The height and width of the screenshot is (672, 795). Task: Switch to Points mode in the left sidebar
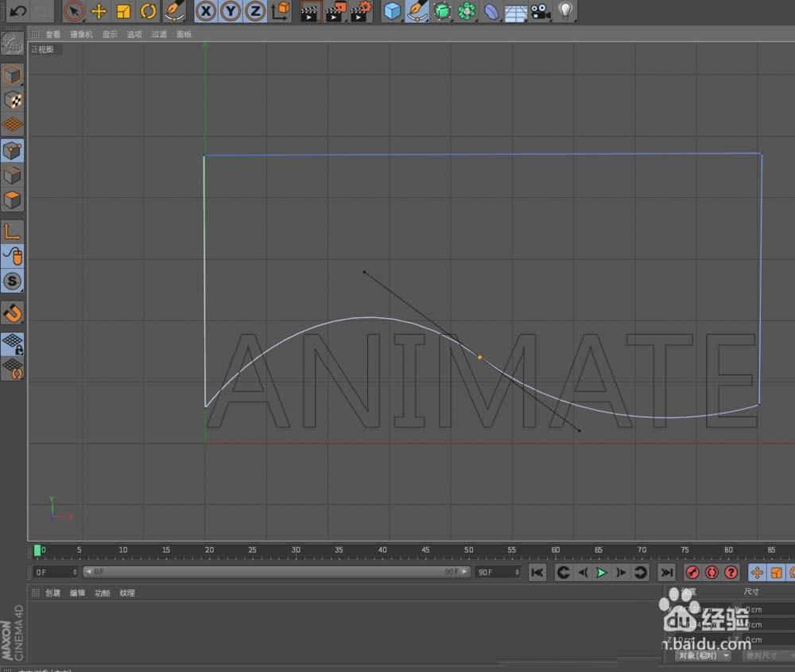[x=13, y=150]
